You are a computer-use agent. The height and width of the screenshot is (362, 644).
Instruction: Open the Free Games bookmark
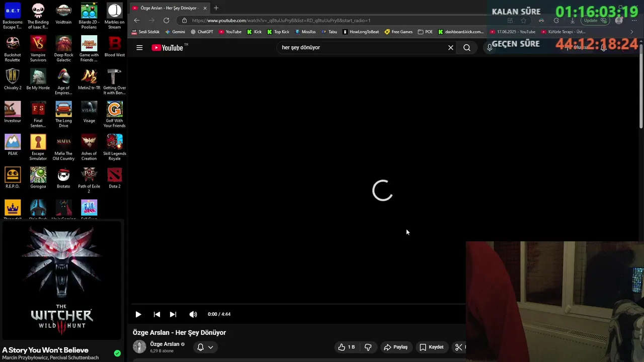coord(398,32)
